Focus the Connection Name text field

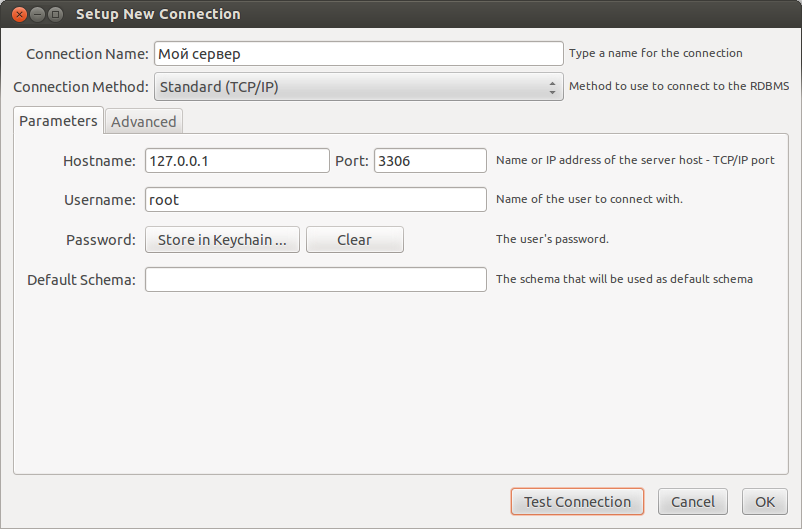point(359,54)
